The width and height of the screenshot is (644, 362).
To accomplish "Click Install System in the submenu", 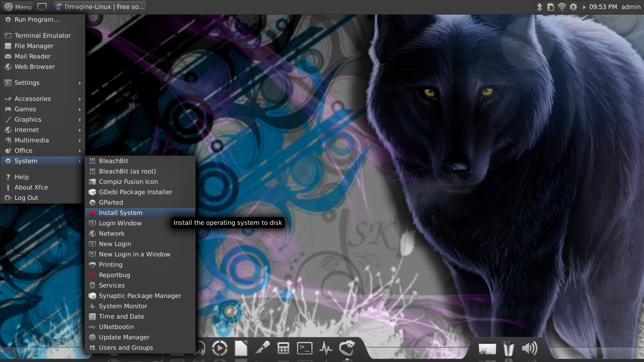I will click(x=140, y=213).
